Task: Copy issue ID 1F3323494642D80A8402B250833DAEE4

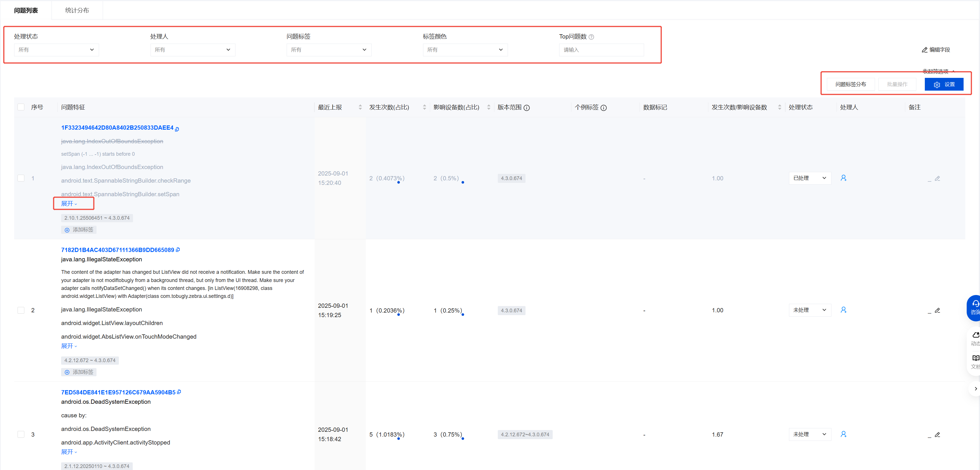Action: (177, 129)
